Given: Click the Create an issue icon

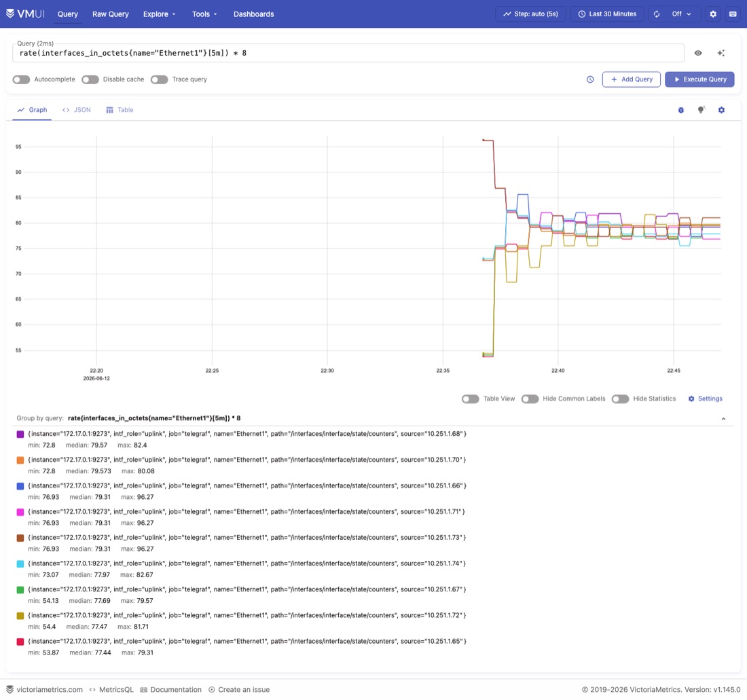Looking at the screenshot, I should 211,689.
